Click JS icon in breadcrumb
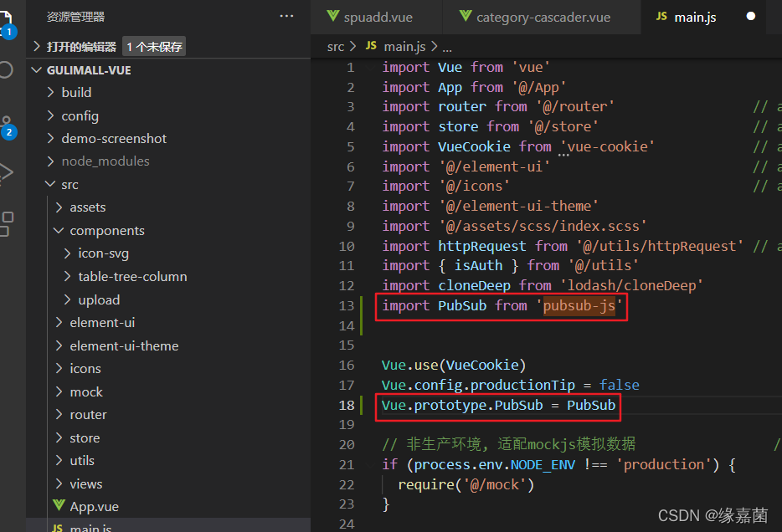This screenshot has height=532, width=782. [x=371, y=46]
